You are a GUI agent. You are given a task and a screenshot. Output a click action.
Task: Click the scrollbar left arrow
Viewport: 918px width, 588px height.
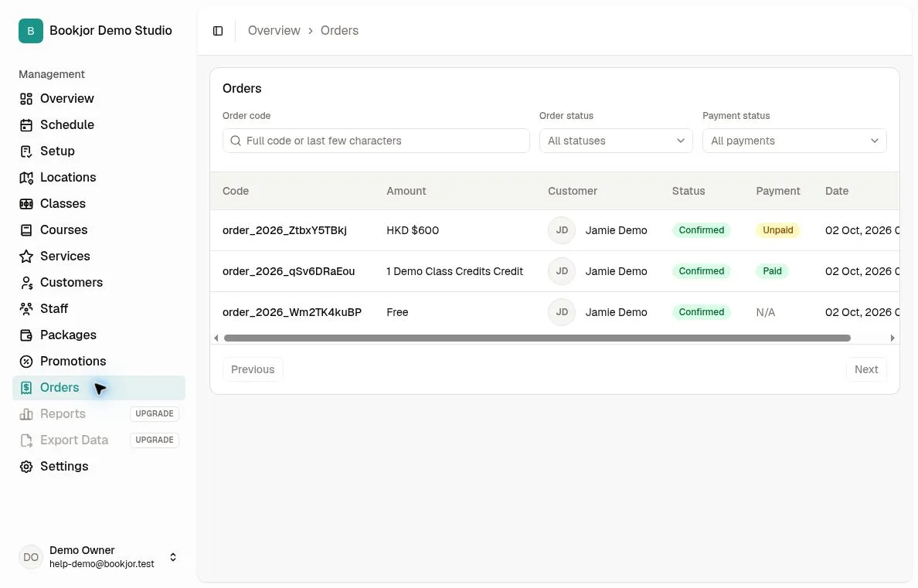click(216, 338)
